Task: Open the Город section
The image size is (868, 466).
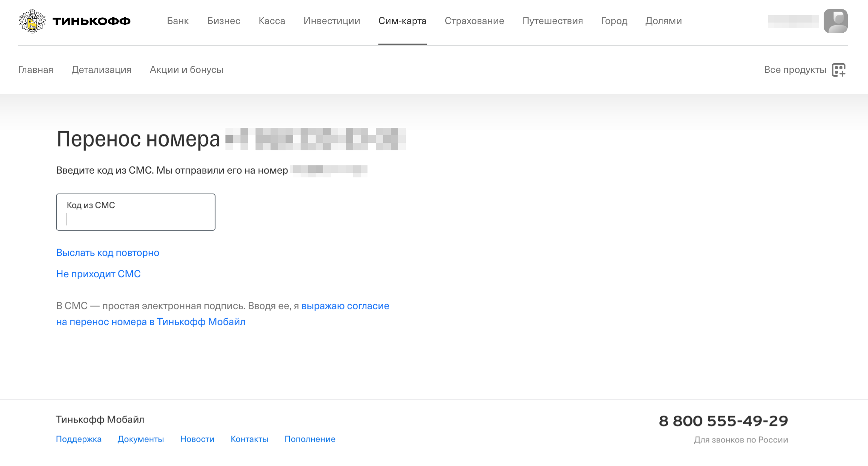Action: click(x=614, y=21)
